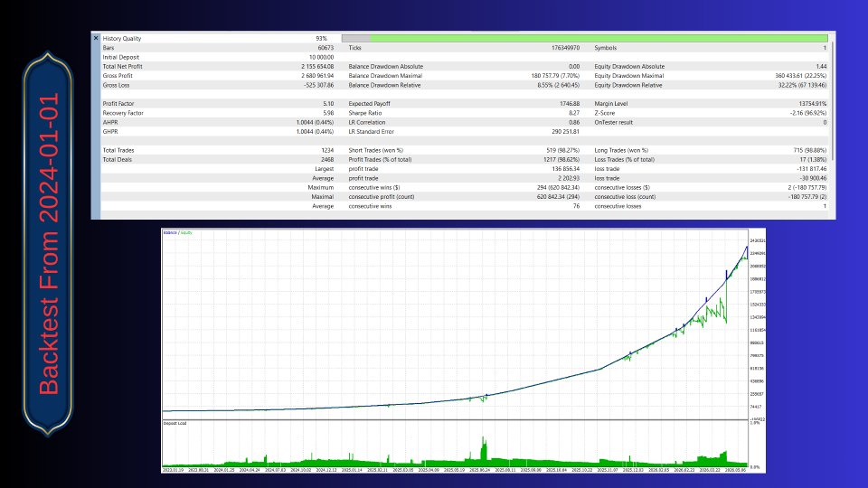Click the Total Net Profit label
Viewport: 868px width, 488px height.
122,66
